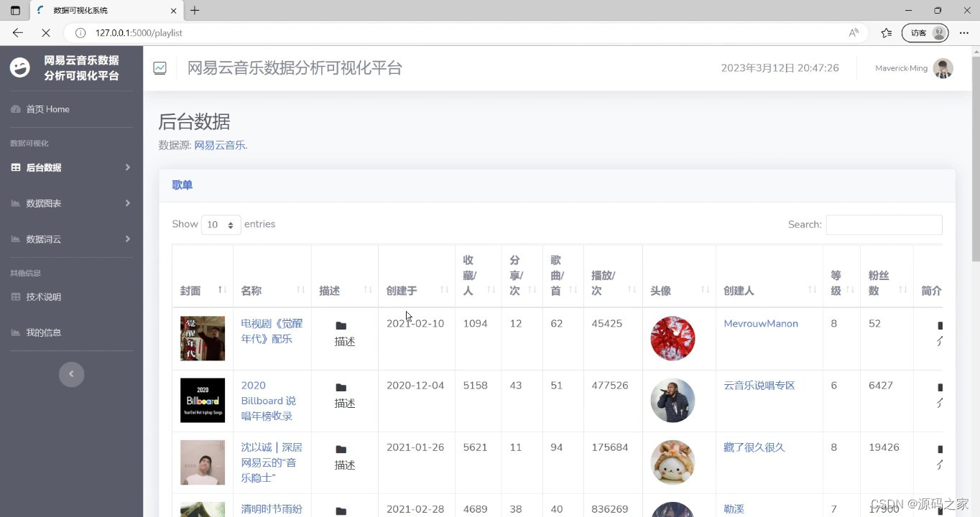Open the Show entries count dropdown
The image size is (980, 517).
tap(221, 225)
